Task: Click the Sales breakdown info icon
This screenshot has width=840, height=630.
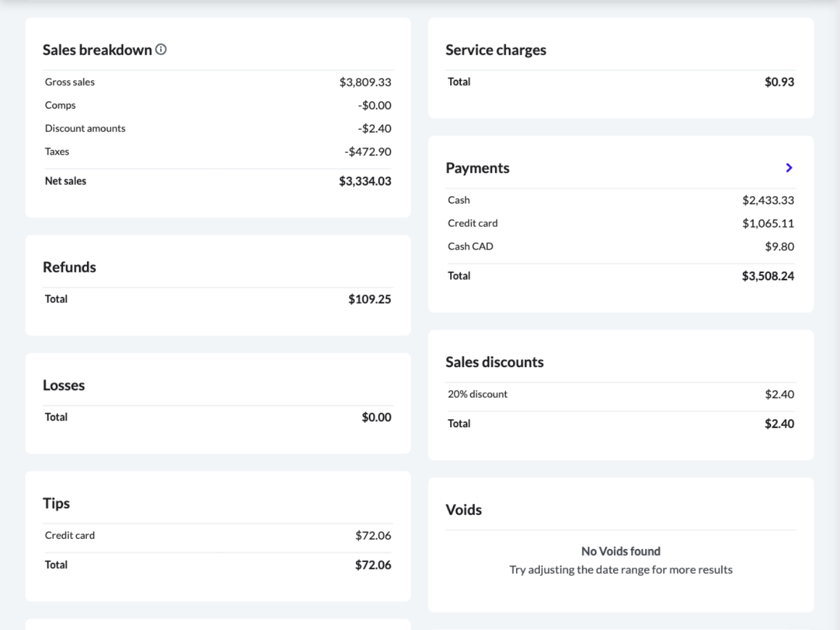Action: click(161, 49)
